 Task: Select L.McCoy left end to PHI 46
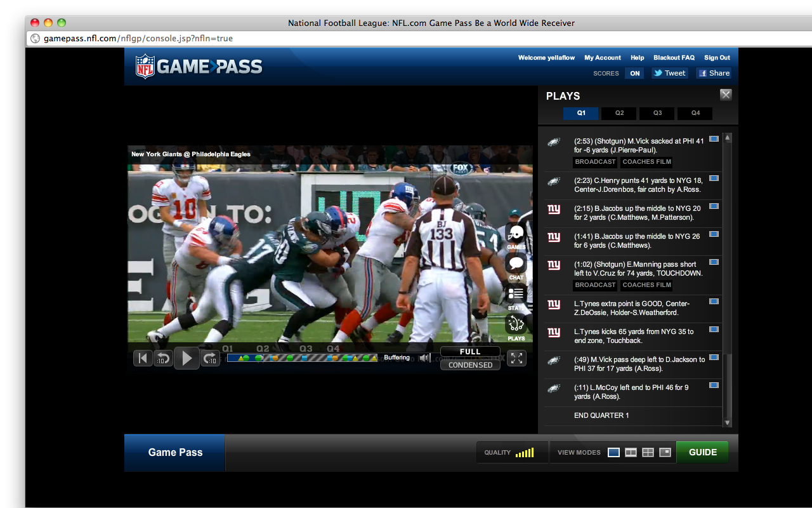(x=633, y=392)
